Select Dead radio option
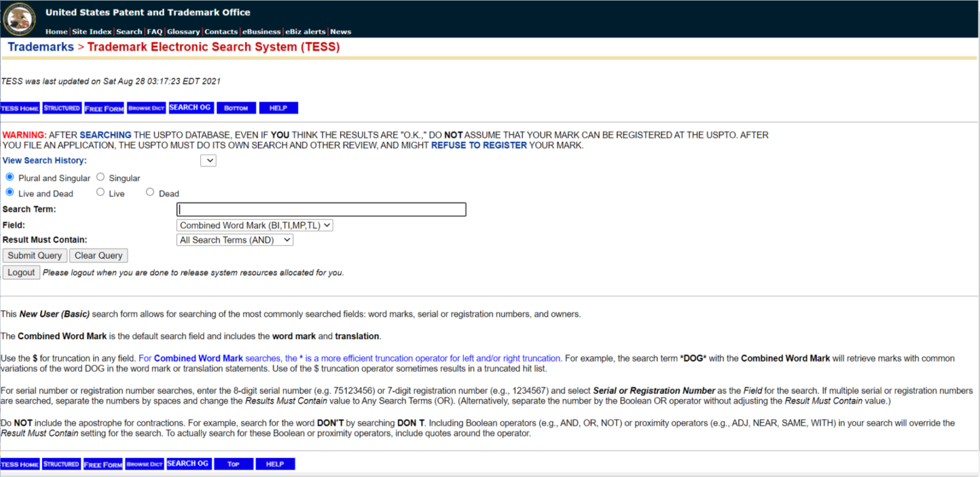This screenshot has width=980, height=477. tap(150, 192)
